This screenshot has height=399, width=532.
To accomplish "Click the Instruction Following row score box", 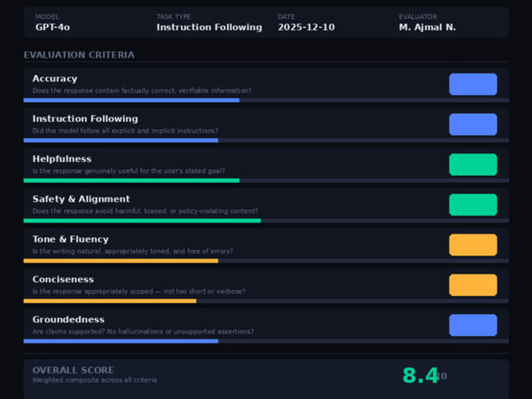I will [473, 124].
